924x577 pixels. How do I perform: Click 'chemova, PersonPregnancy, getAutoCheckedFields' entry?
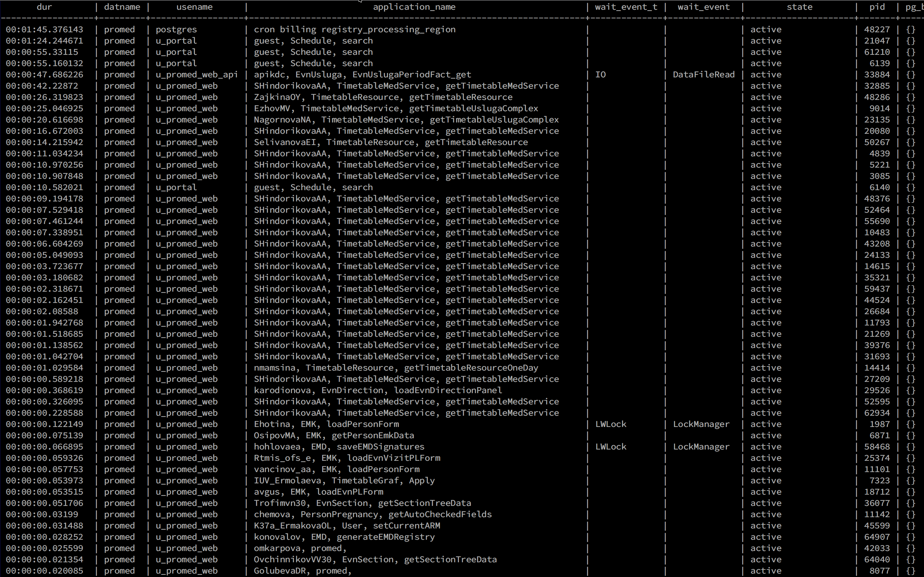[373, 514]
